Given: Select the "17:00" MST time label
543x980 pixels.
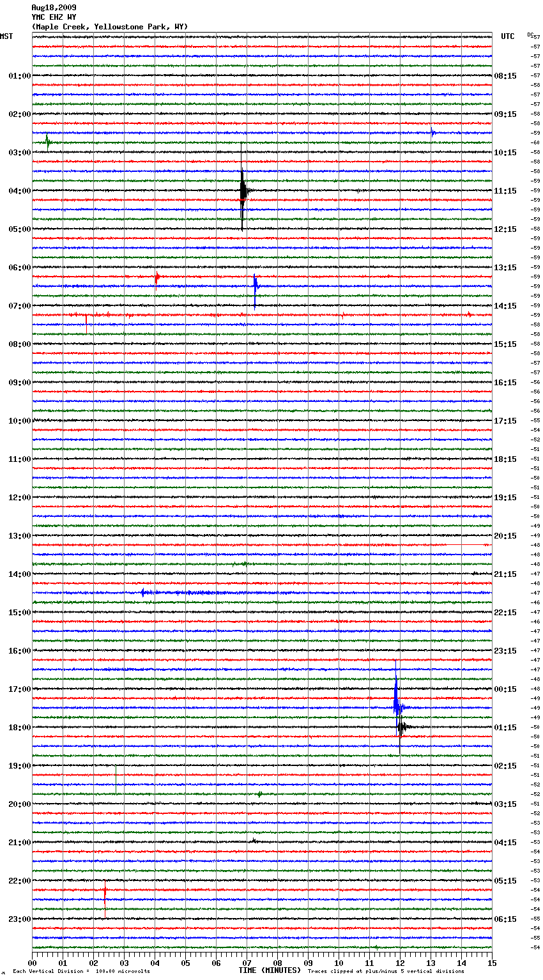Looking at the screenshot, I should pos(20,689).
